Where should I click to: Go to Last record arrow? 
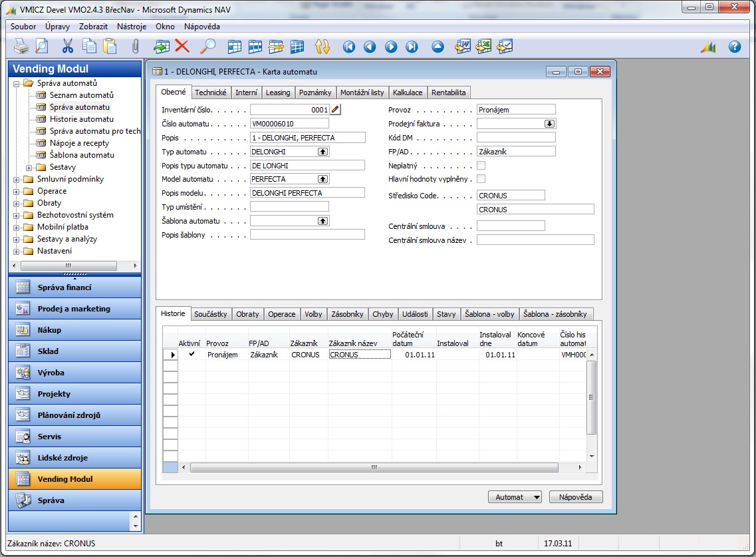[x=412, y=47]
